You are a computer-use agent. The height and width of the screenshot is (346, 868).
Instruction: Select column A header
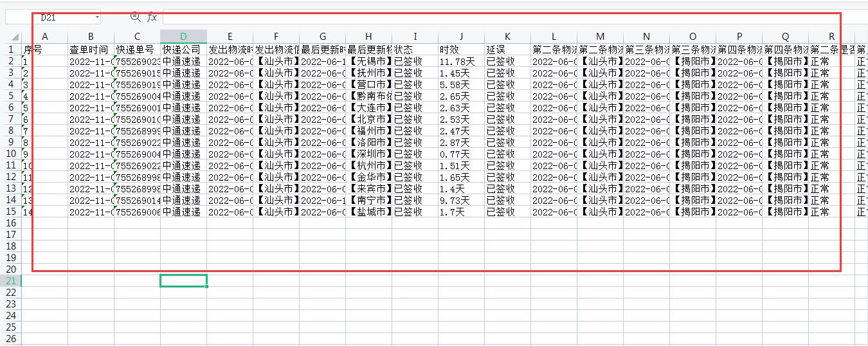tap(44, 37)
